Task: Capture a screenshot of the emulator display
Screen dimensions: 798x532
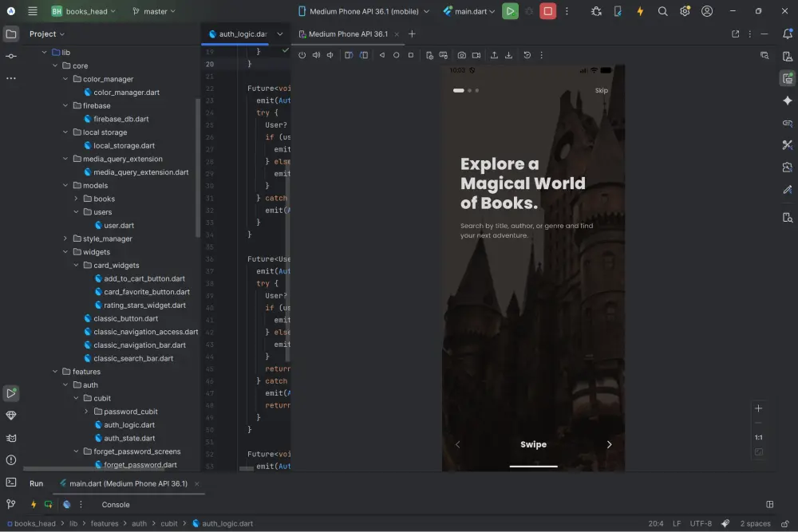Action: point(462,55)
